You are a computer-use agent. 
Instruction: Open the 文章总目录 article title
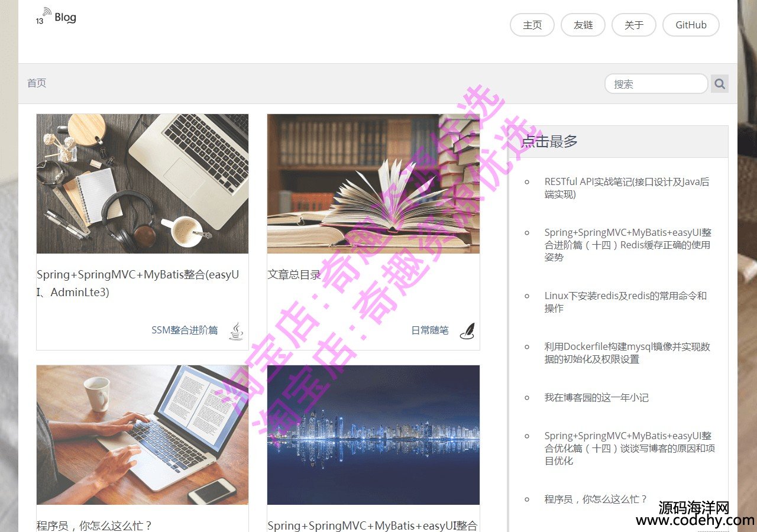click(294, 275)
